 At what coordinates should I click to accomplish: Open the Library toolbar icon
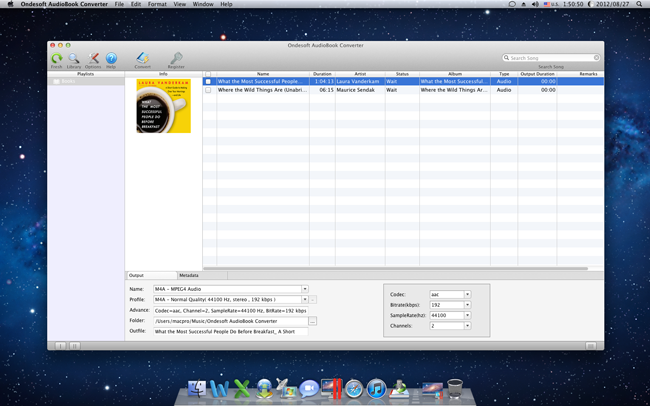point(74,60)
